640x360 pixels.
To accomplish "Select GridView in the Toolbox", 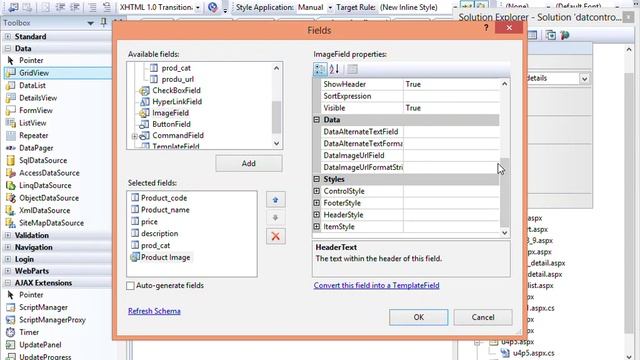I will [x=57, y=73].
